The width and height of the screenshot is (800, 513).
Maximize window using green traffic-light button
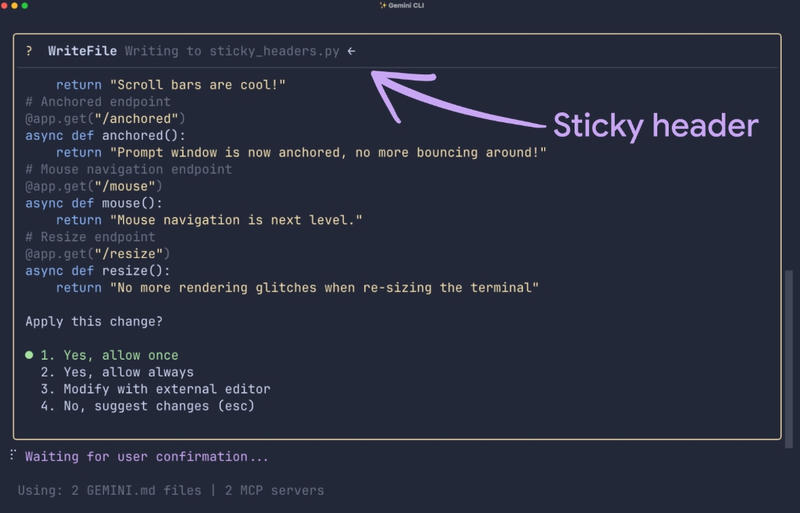pyautogui.click(x=24, y=6)
